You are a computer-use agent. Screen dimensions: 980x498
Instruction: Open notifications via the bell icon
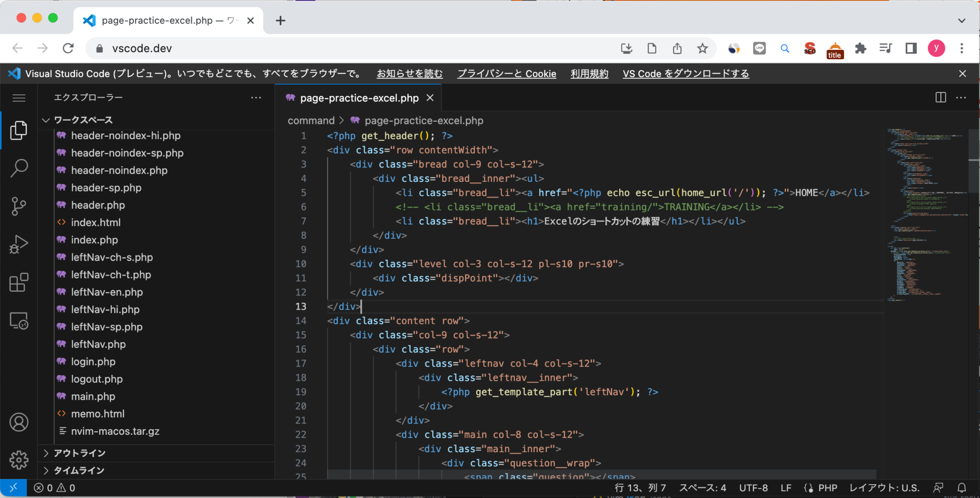tap(961, 487)
